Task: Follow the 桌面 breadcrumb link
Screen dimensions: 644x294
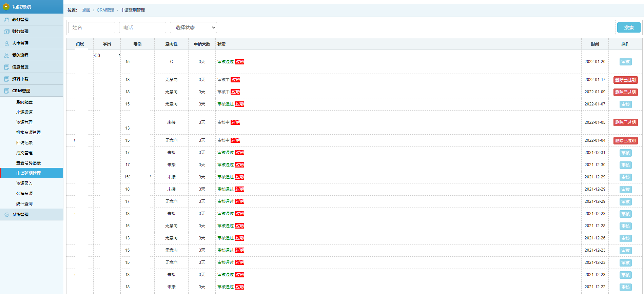Action: 86,10
